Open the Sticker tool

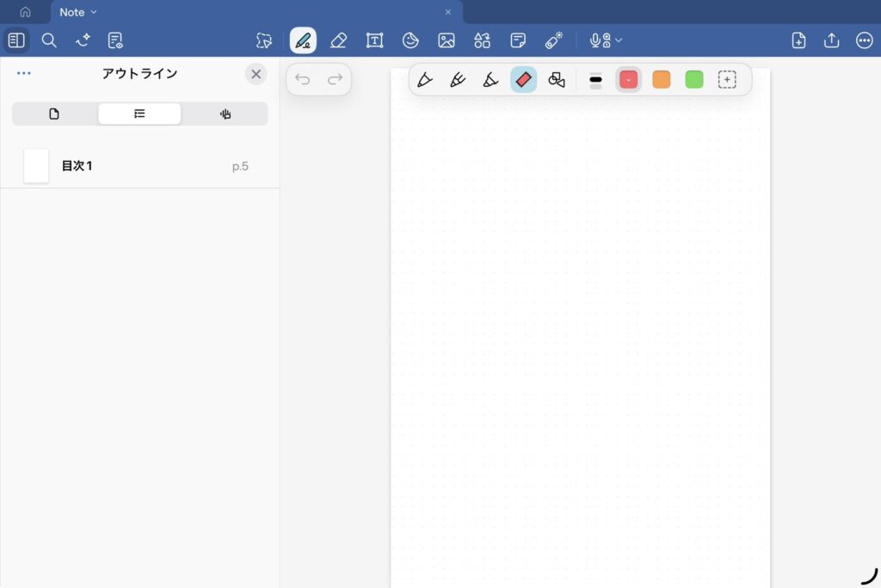[x=410, y=40]
